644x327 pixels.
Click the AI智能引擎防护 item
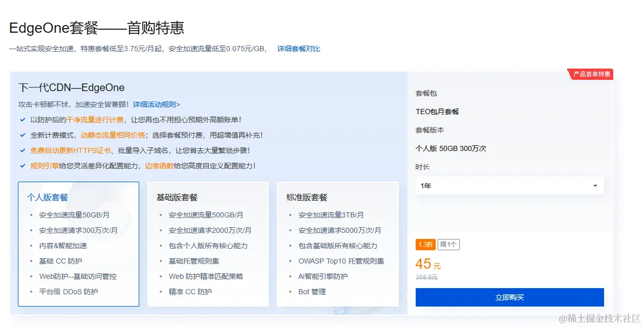point(323,276)
